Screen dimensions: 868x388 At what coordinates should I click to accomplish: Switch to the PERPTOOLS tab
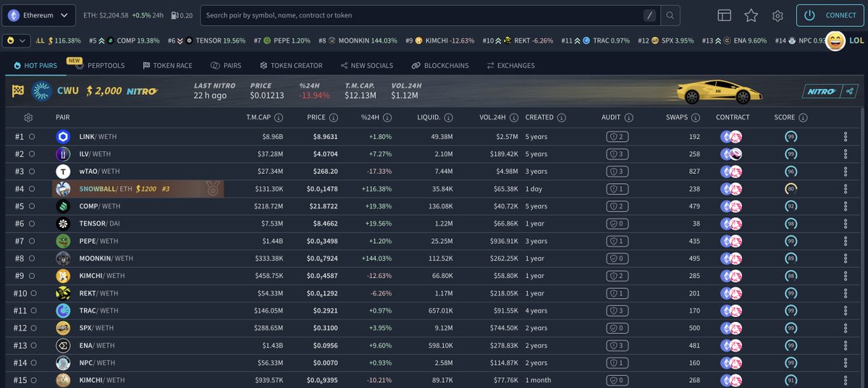[100, 65]
